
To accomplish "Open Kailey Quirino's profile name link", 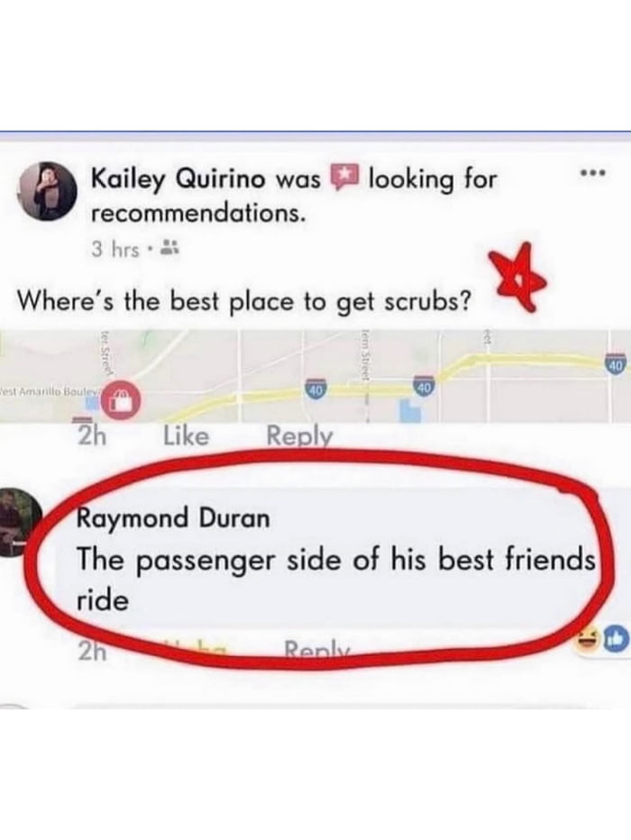I will [x=178, y=178].
